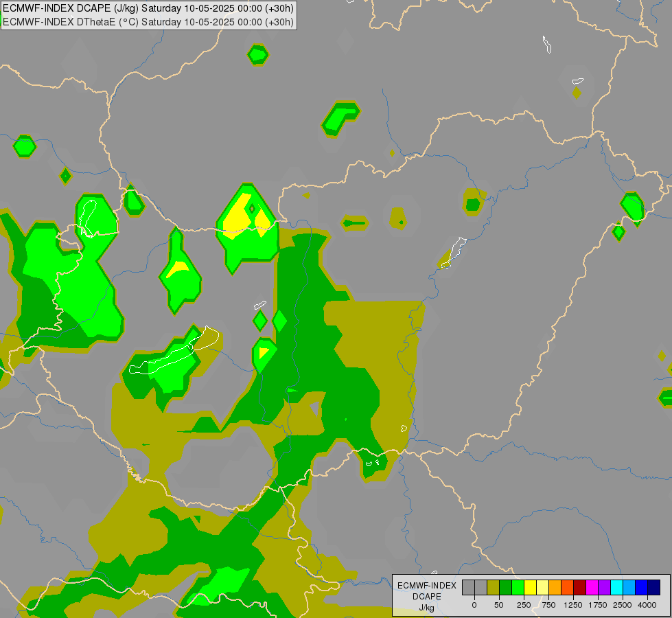Click the navy legend swatch
Screen dimensions: 672x618
pos(654,588)
